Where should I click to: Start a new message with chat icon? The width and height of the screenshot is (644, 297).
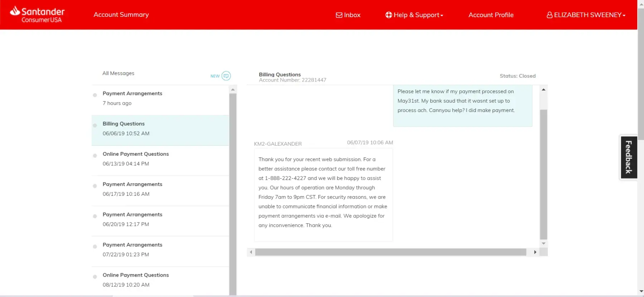226,76
